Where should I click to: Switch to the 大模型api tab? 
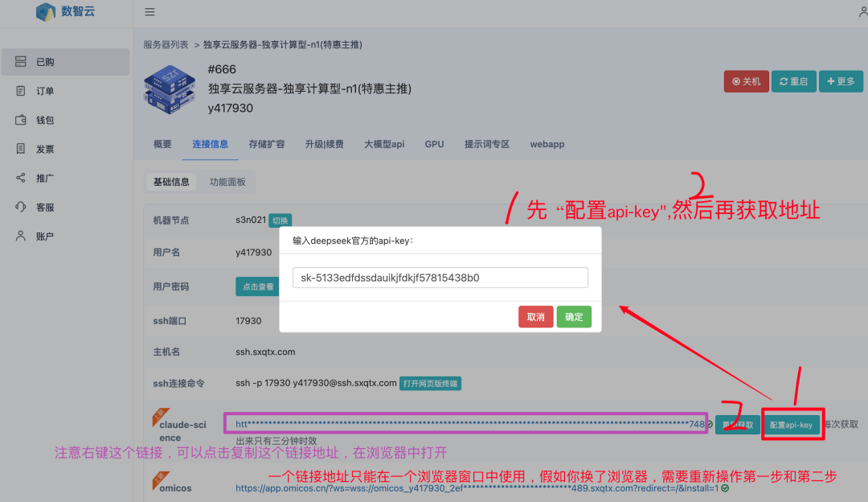[384, 144]
